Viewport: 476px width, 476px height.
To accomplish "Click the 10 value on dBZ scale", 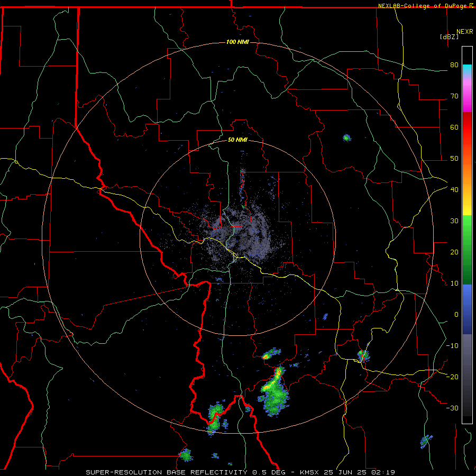I will click(x=454, y=283).
